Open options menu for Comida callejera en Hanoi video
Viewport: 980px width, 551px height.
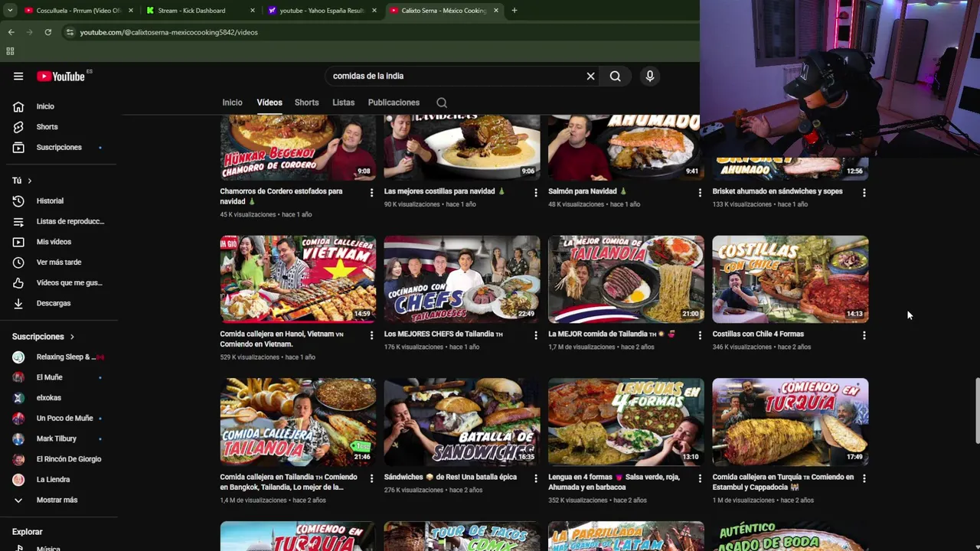click(371, 335)
